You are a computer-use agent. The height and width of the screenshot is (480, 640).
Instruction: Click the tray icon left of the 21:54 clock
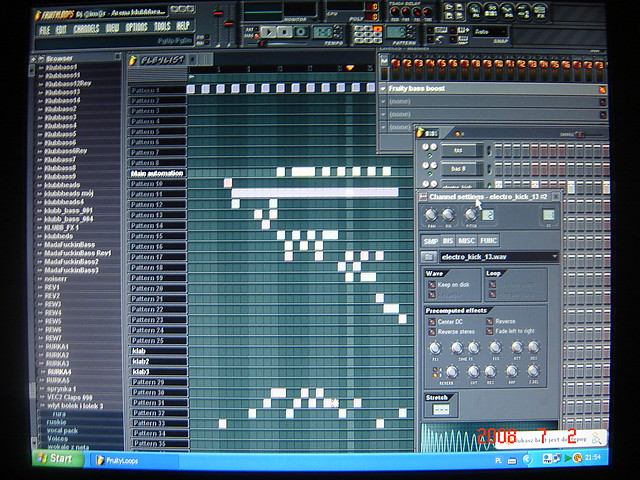(x=577, y=458)
